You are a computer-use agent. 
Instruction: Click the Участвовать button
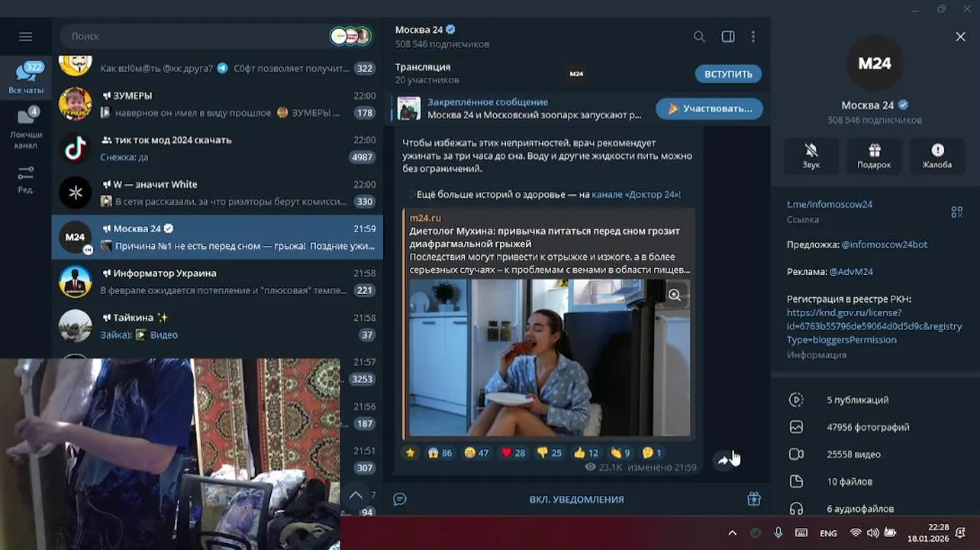(709, 108)
